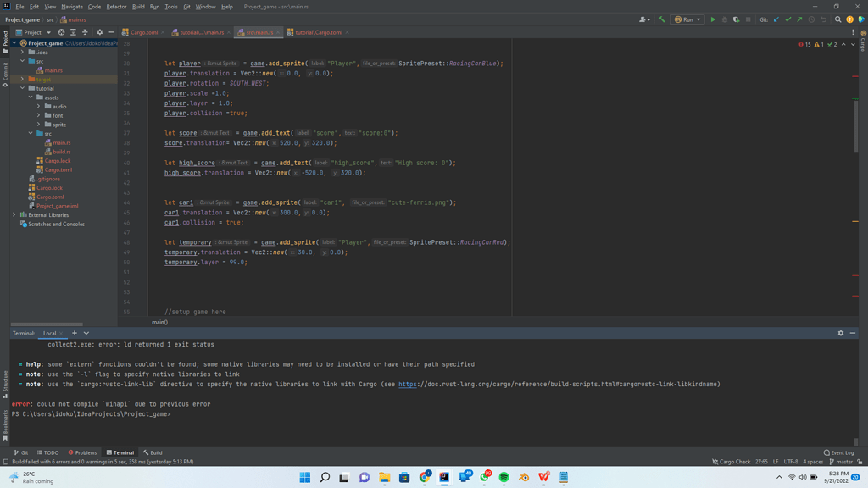Viewport: 868px width, 488px height.
Task: Run Cargo Check from the status bar
Action: click(x=733, y=462)
